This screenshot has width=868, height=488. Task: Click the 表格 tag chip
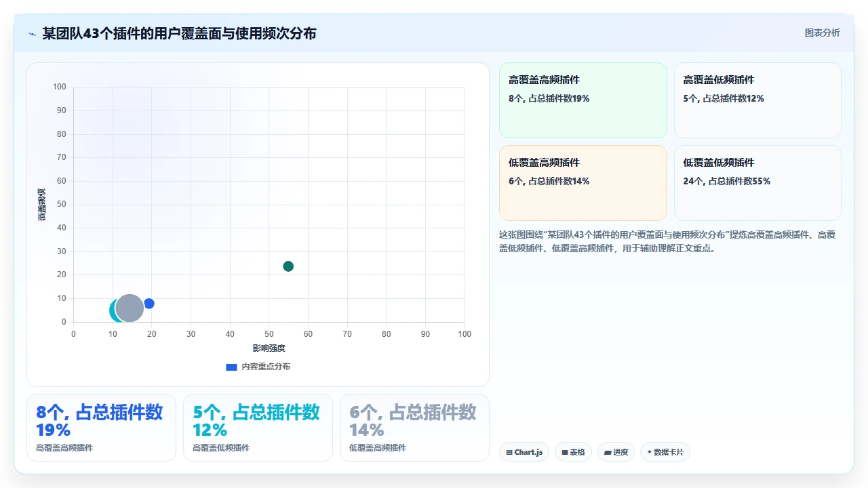coord(573,452)
